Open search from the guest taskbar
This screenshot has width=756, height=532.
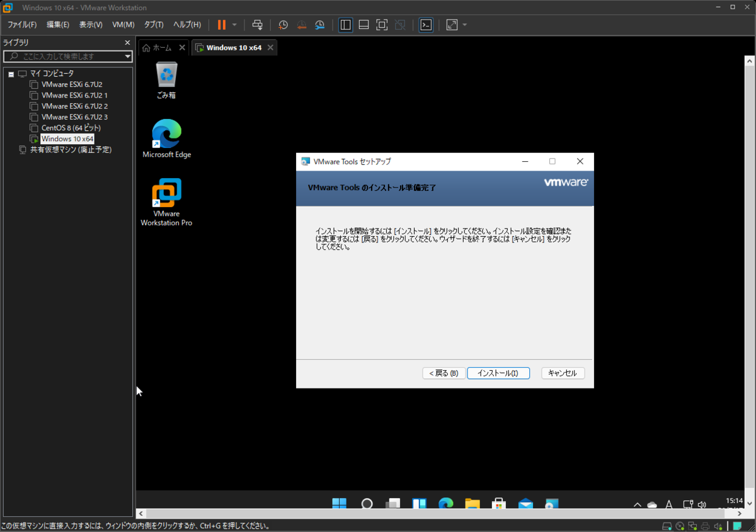click(x=367, y=504)
